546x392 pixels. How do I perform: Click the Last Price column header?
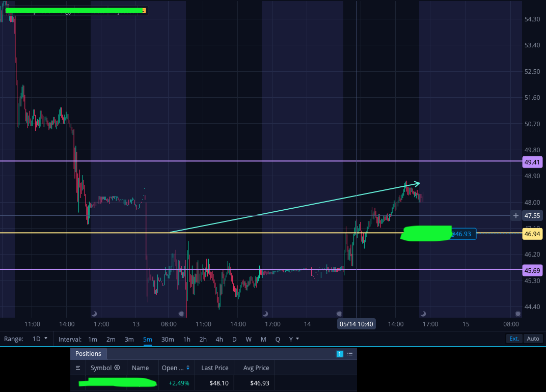point(215,368)
